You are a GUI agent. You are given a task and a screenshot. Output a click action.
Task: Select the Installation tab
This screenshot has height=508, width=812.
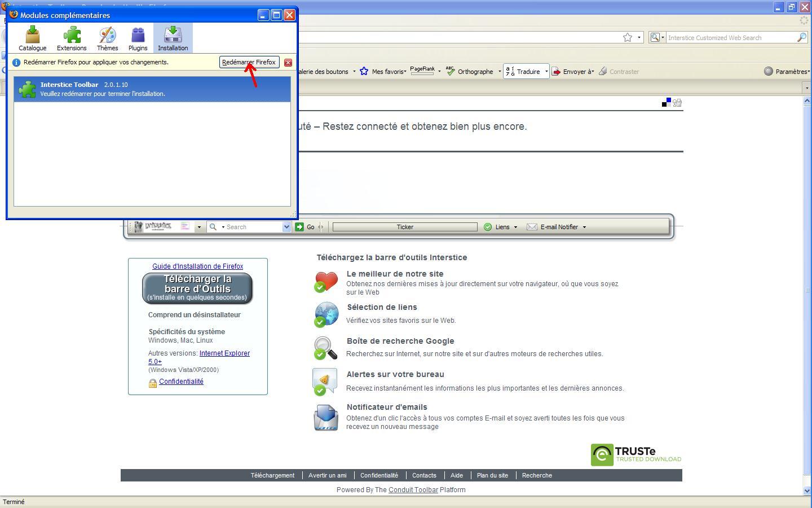(173, 38)
